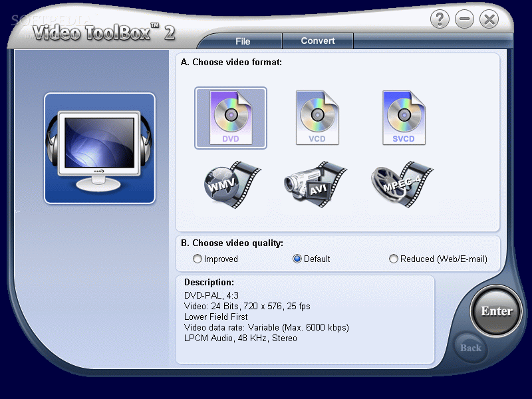Click the 'Video data rate: Variable' line

(x=267, y=327)
